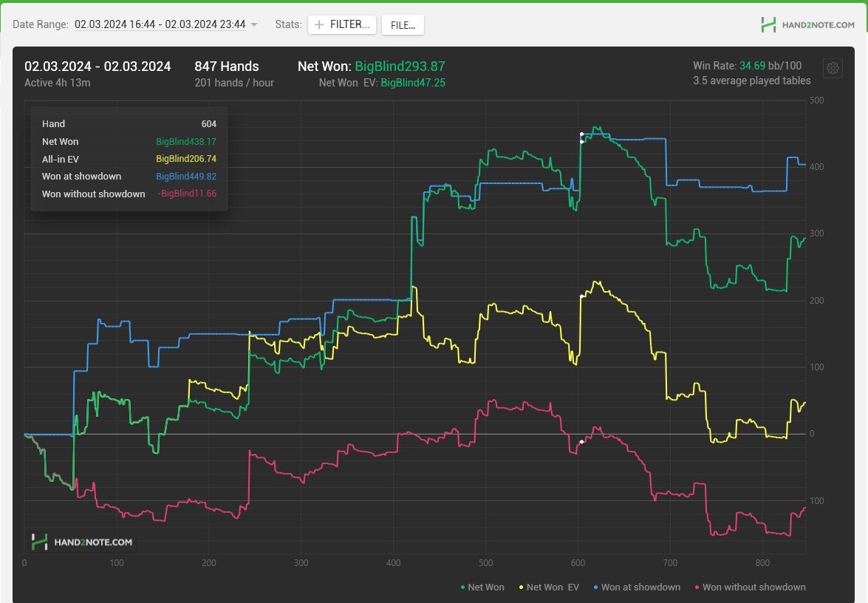Expand the date range dropdown arrow
Image resolution: width=868 pixels, height=603 pixels.
point(254,24)
